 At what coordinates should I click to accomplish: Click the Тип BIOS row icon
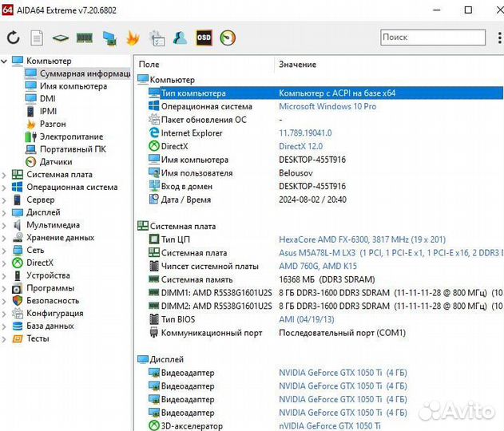click(x=154, y=319)
